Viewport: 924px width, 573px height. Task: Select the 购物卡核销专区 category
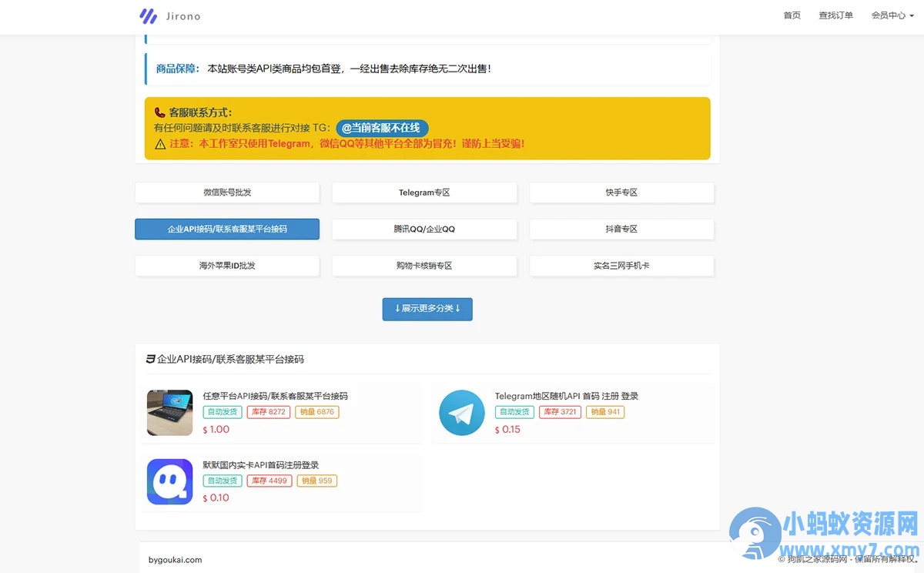[x=424, y=266]
